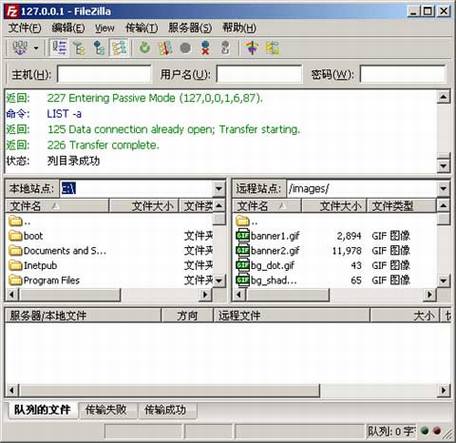Open the Site Manager icon

tap(20, 48)
